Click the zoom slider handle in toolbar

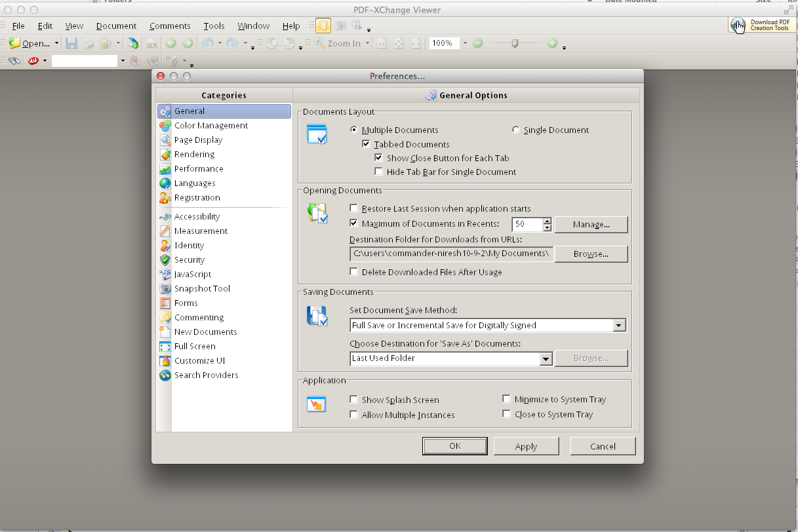pyautogui.click(x=515, y=43)
